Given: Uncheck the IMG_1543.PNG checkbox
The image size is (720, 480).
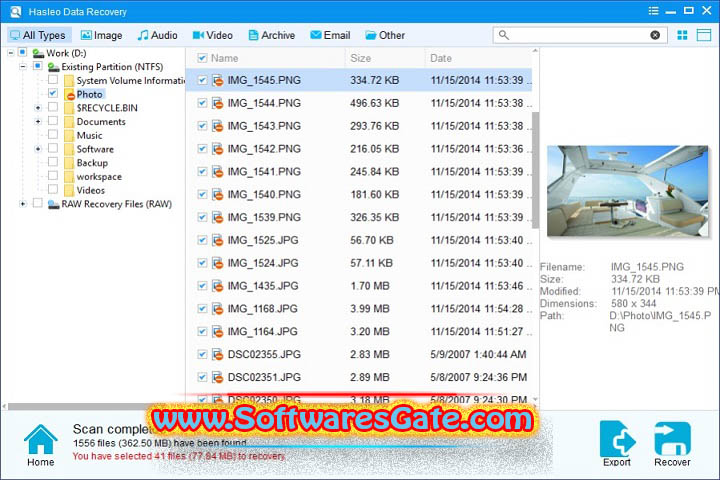Looking at the screenshot, I should tap(202, 125).
